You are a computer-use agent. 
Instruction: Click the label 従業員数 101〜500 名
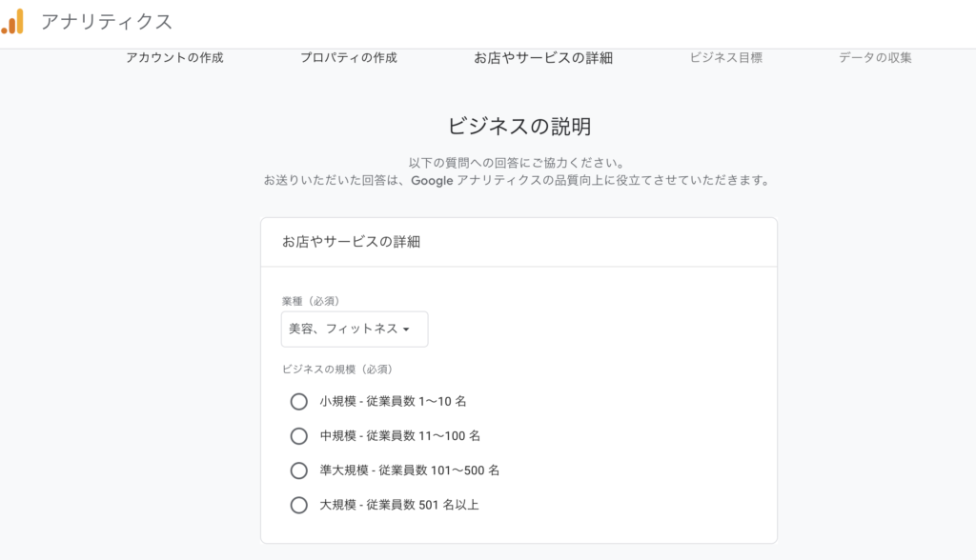(x=438, y=470)
